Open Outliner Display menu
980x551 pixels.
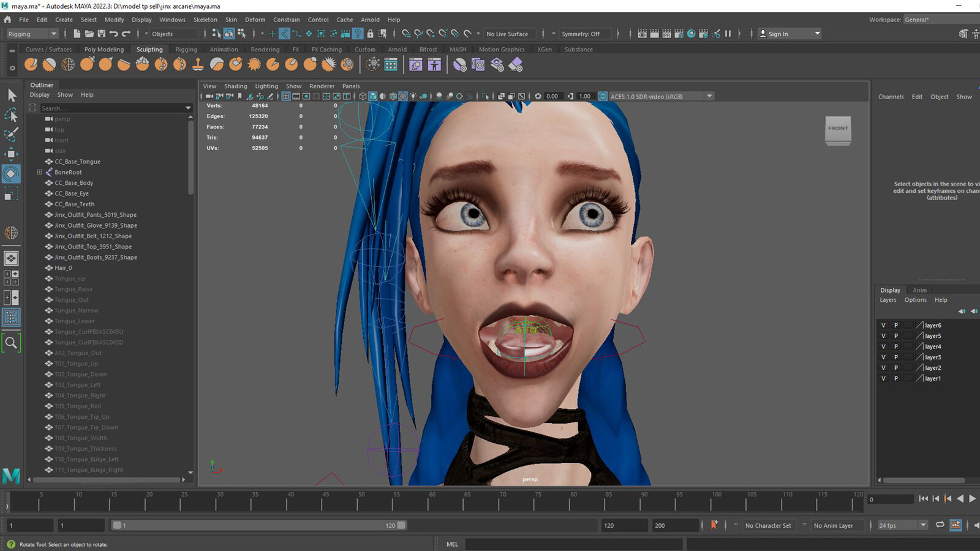click(x=40, y=95)
